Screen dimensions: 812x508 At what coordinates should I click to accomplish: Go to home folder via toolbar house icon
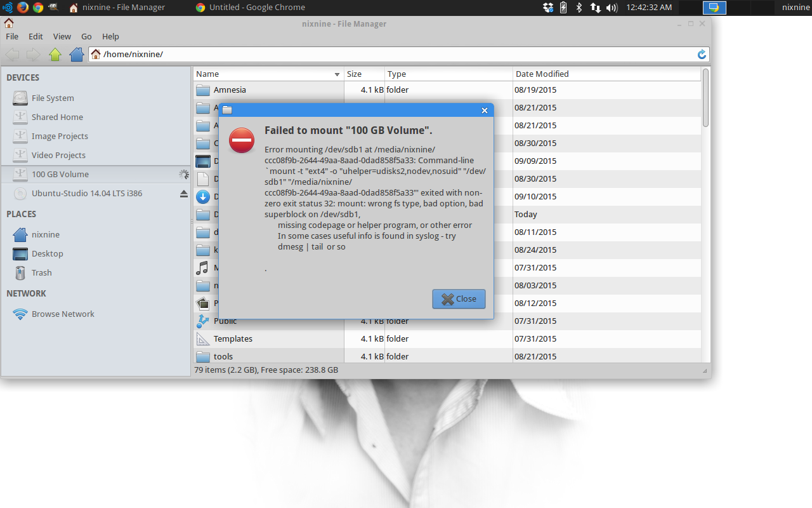pos(77,55)
